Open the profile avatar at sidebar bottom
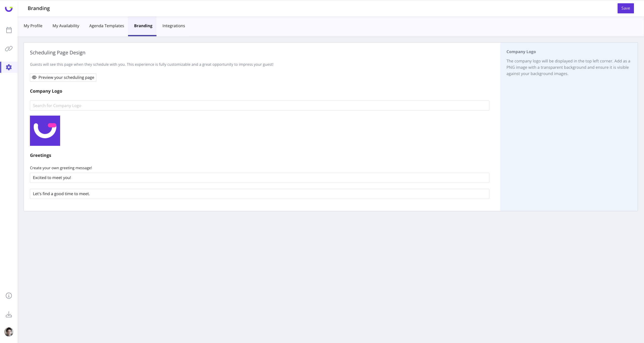 [9, 332]
